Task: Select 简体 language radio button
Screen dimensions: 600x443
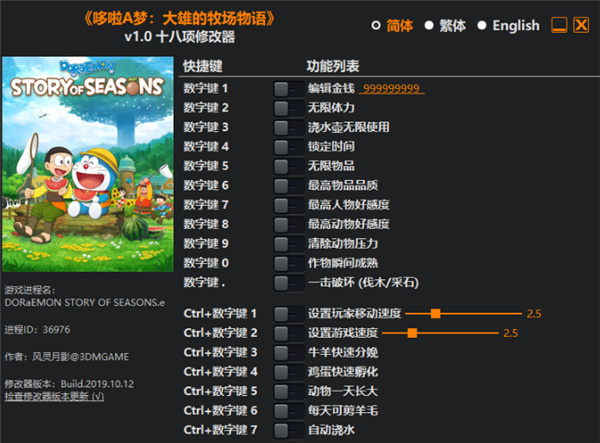Action: point(376,26)
